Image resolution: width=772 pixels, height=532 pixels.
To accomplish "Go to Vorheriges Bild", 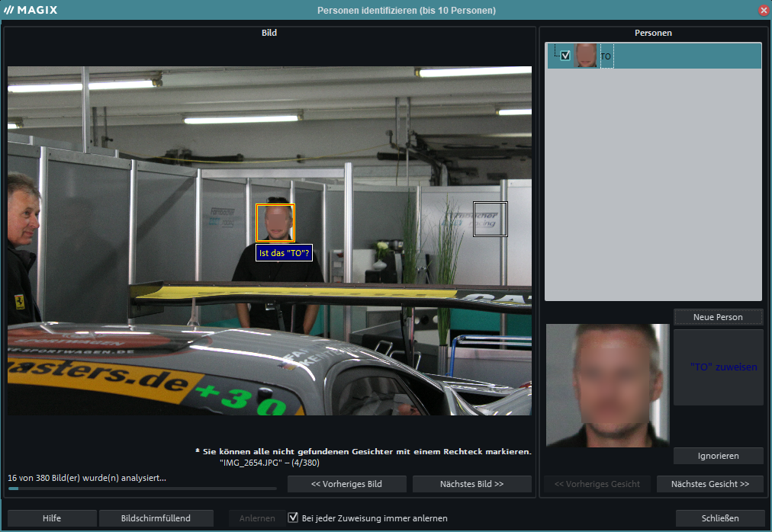I will pyautogui.click(x=346, y=484).
